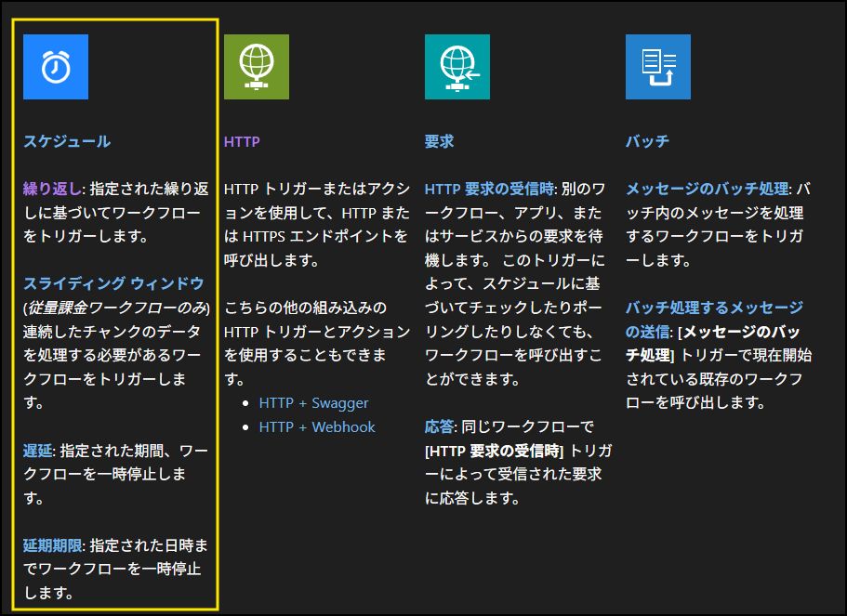Click the teal Request globe icon
The image size is (847, 616).
[457, 67]
